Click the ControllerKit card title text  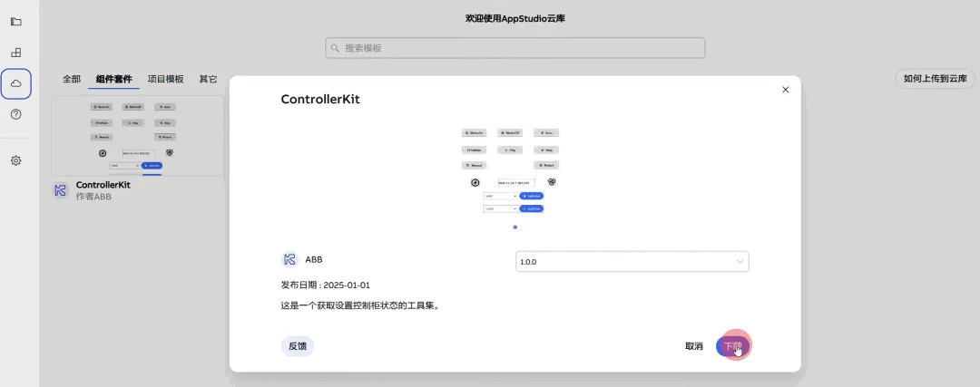tap(103, 185)
